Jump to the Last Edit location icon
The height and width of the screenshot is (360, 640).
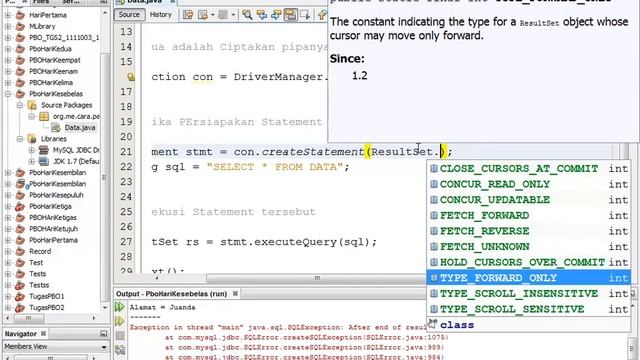click(188, 15)
